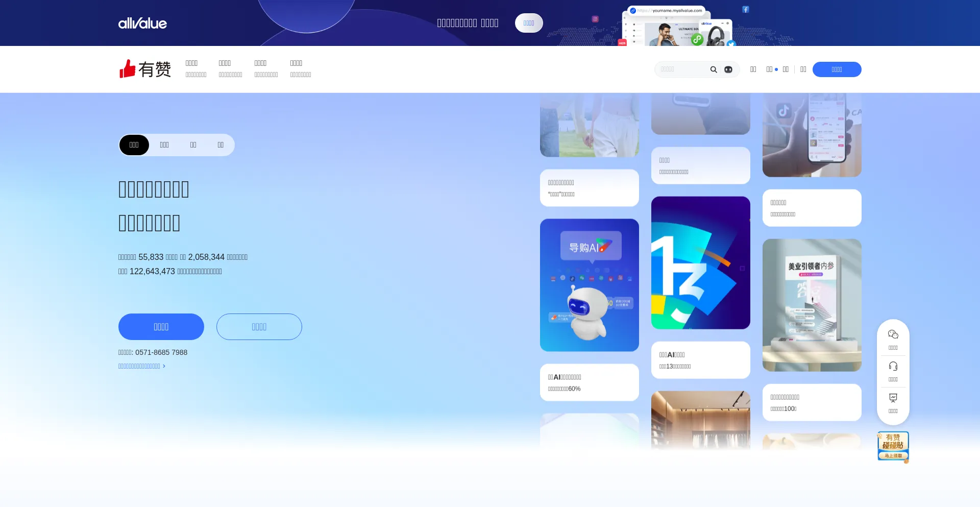Click the solid blue hero button

[x=161, y=327]
